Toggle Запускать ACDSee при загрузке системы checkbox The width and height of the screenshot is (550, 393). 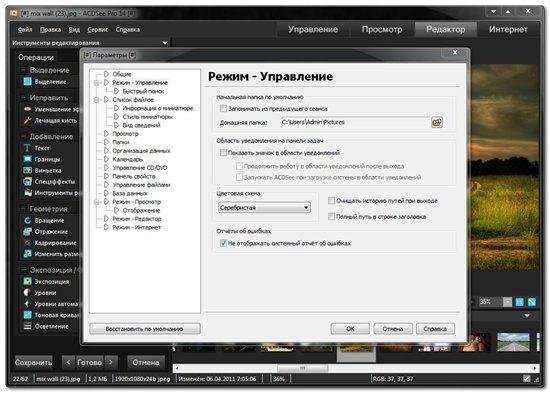(x=239, y=177)
